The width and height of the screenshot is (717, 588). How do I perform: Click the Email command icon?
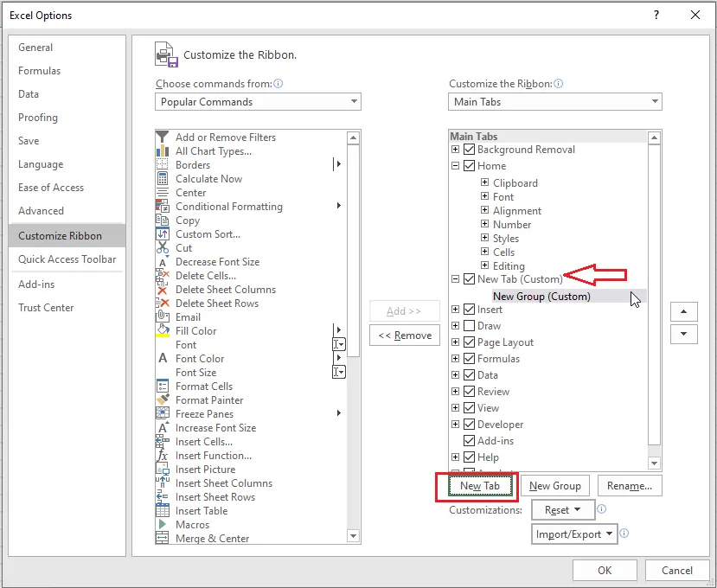point(163,316)
